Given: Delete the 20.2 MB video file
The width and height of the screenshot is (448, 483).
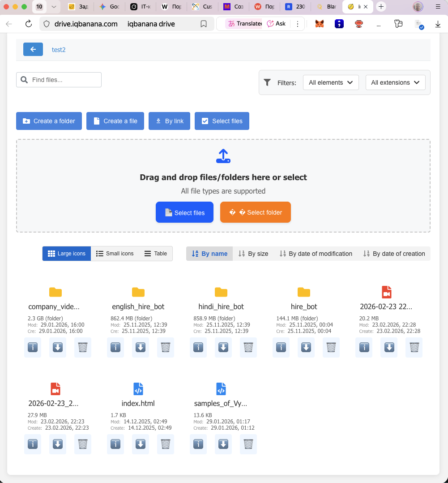Looking at the screenshot, I should 414,348.
